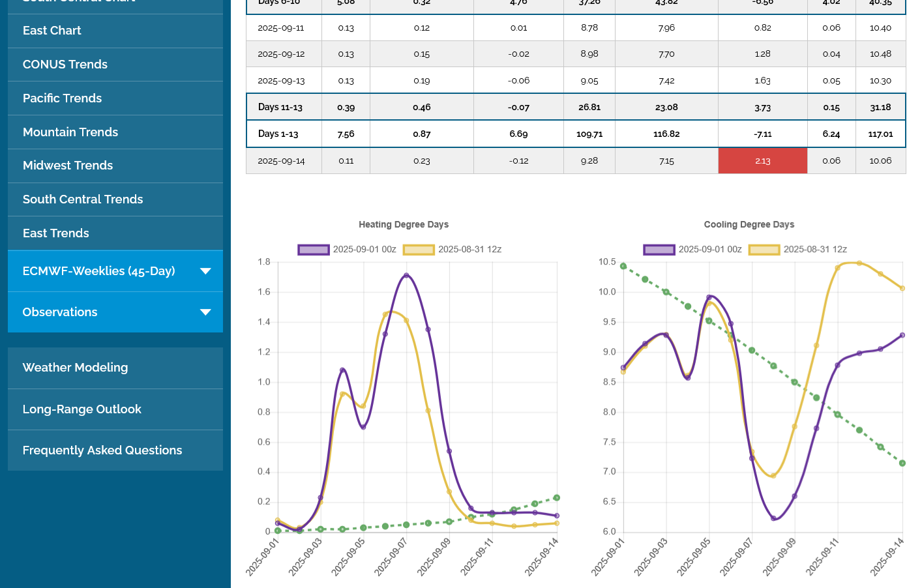This screenshot has width=922, height=588.
Task: Open Frequently Asked Questions
Action: coord(102,450)
